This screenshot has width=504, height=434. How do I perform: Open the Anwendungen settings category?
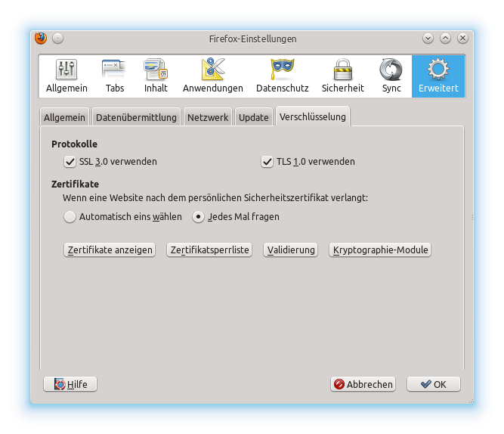click(212, 76)
